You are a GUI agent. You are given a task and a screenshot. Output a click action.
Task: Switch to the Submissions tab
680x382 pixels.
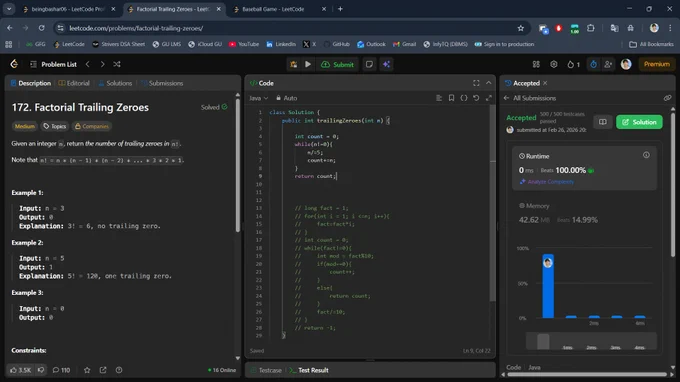162,83
